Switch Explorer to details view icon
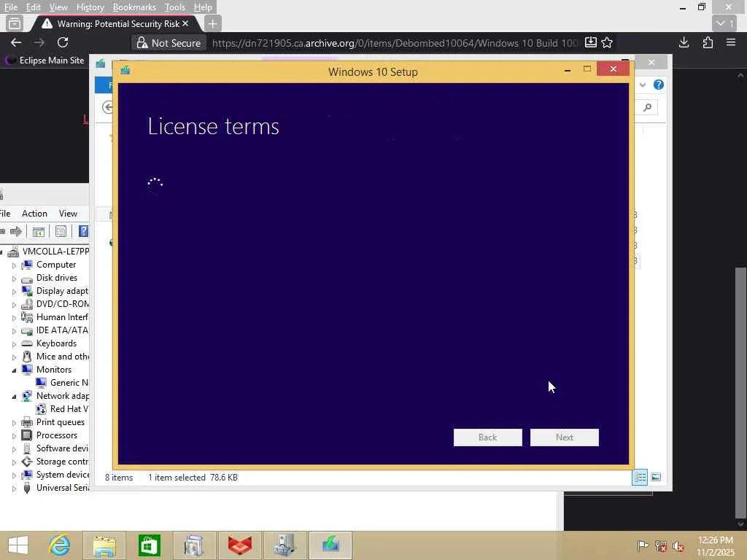The width and height of the screenshot is (747, 560). pos(640,477)
